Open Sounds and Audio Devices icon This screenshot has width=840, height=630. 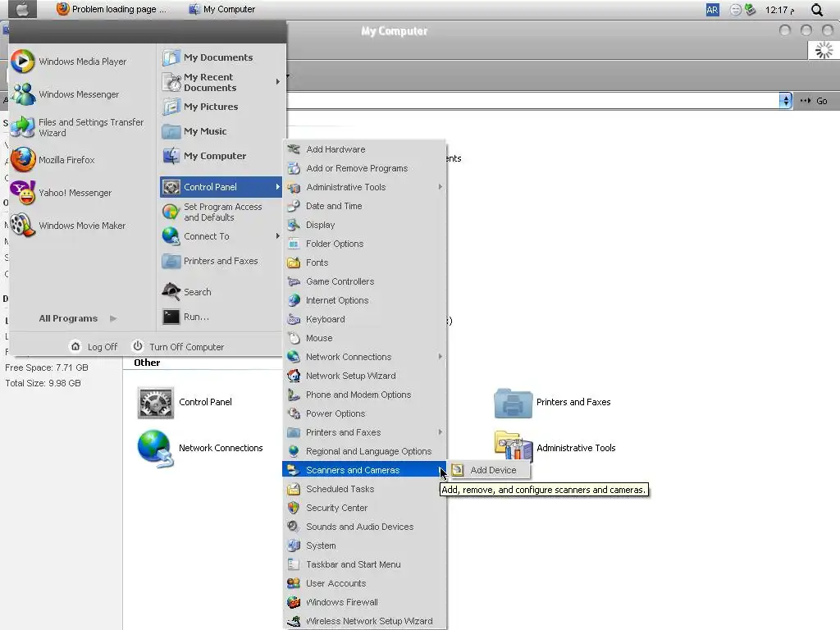click(294, 527)
